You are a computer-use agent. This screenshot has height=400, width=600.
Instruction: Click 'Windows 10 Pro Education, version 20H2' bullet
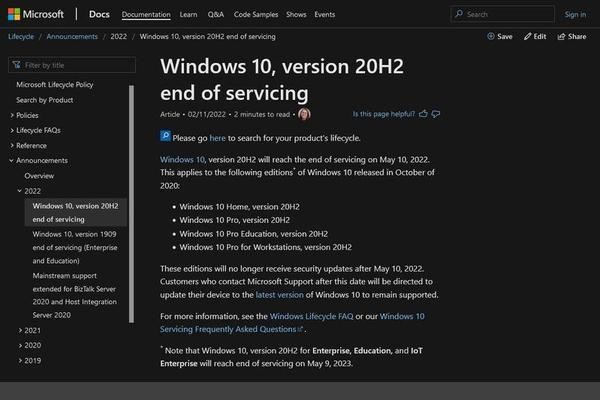pyautogui.click(x=254, y=233)
